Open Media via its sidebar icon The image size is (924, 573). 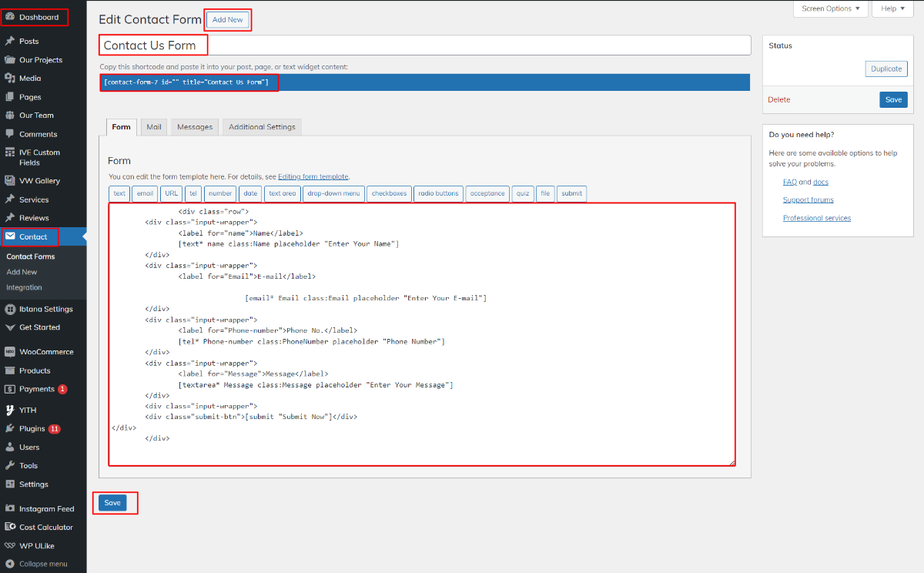[10, 78]
